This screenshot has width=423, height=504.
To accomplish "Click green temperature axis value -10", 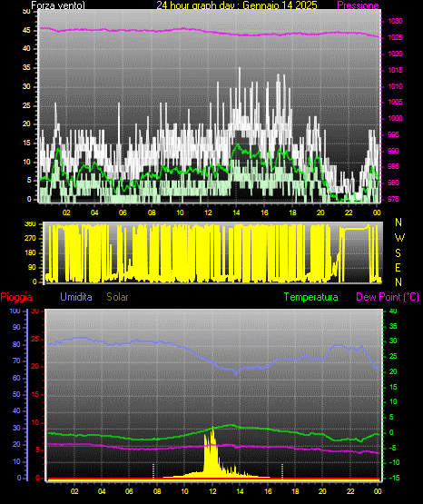I will point(395,462).
